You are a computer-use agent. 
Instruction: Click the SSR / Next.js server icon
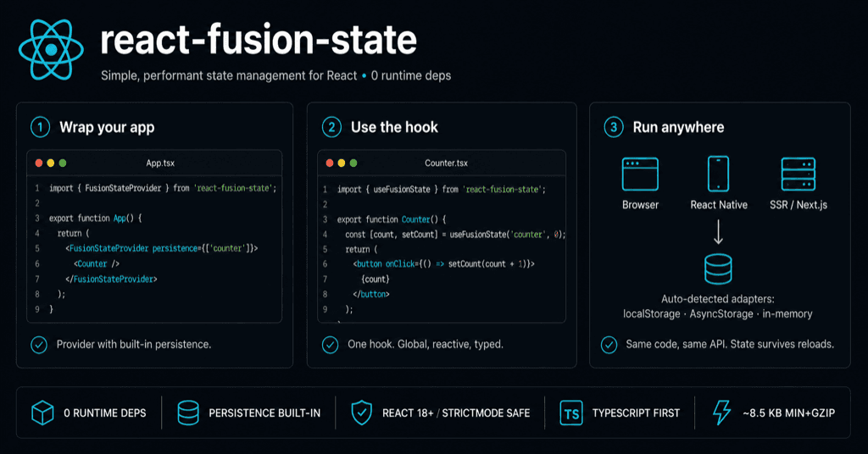click(798, 174)
